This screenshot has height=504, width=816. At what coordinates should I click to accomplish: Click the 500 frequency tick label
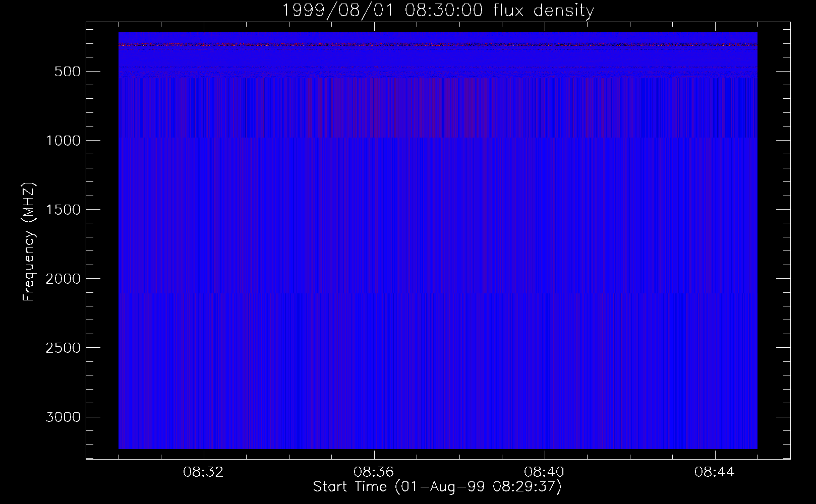pyautogui.click(x=68, y=72)
